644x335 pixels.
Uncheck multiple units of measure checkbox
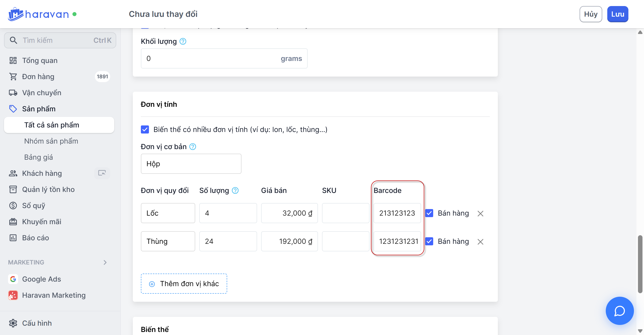point(145,129)
